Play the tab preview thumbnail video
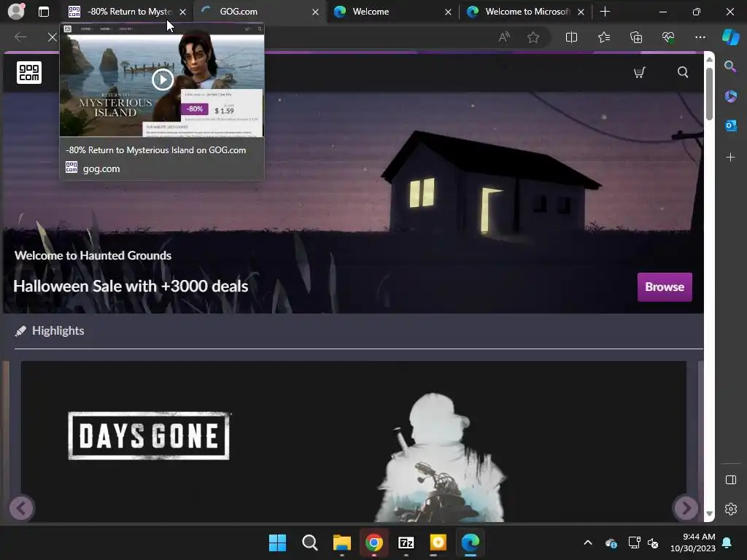The width and height of the screenshot is (747, 560). [x=163, y=79]
